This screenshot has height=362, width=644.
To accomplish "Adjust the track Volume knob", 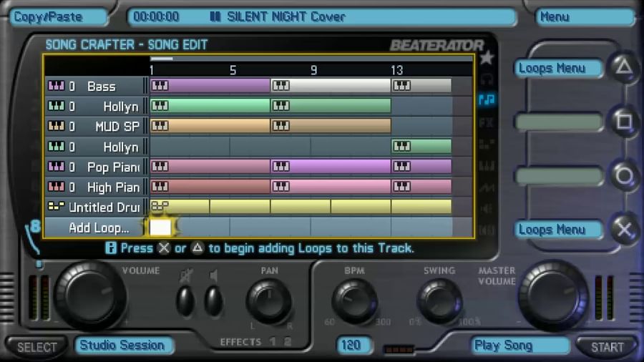I will coord(90,295).
